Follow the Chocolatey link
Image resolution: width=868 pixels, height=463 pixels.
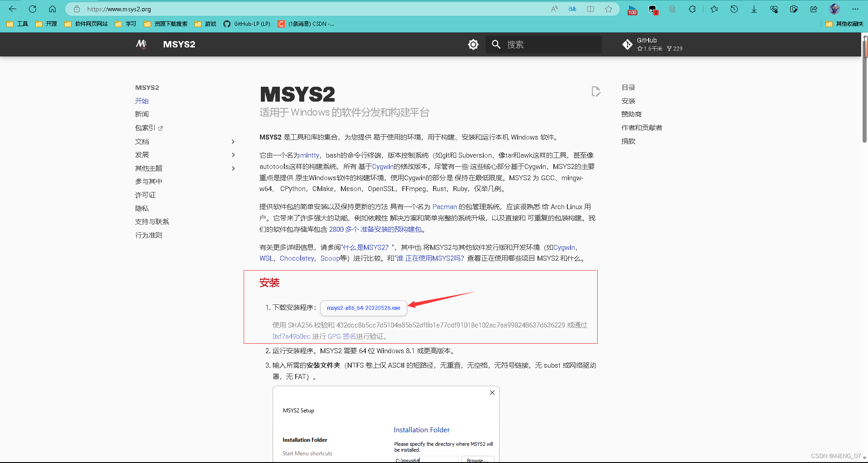297,258
